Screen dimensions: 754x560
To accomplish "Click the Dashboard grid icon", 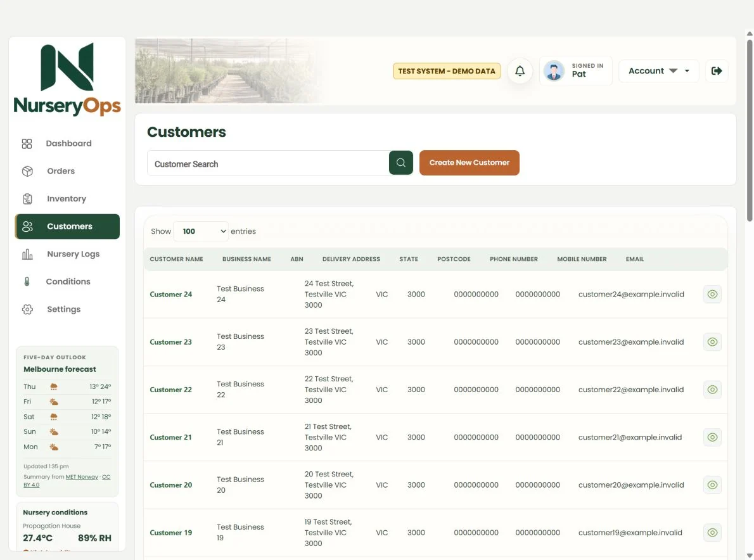I will [x=27, y=144].
